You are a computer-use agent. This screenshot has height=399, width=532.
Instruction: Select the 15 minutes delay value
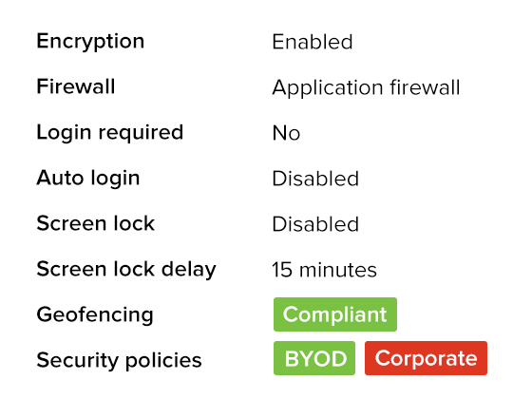pos(324,270)
